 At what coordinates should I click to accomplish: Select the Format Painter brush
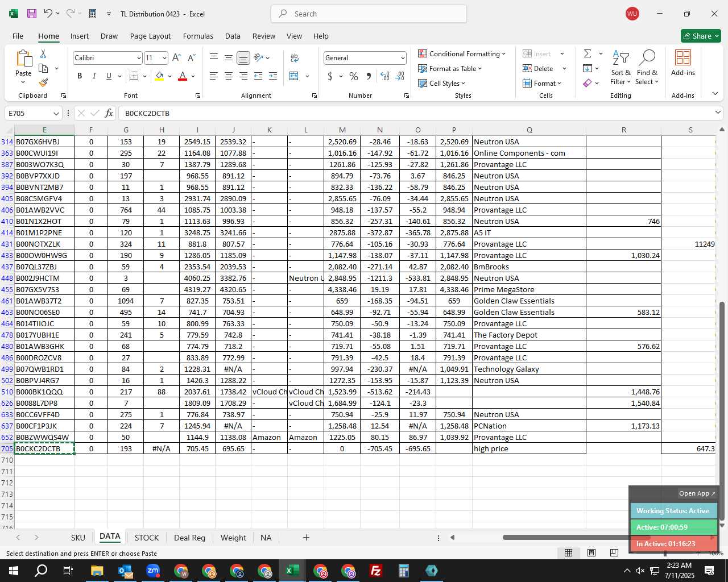point(43,82)
